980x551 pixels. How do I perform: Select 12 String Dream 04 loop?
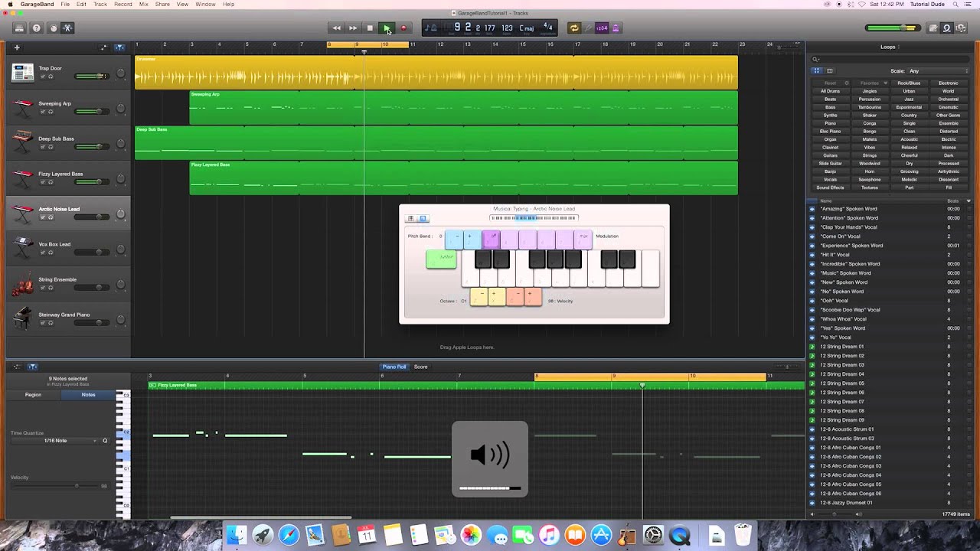point(842,374)
